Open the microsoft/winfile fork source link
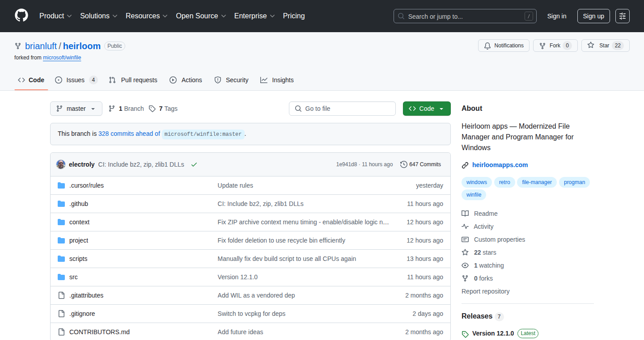Image resolution: width=644 pixels, height=340 pixels. tap(62, 58)
